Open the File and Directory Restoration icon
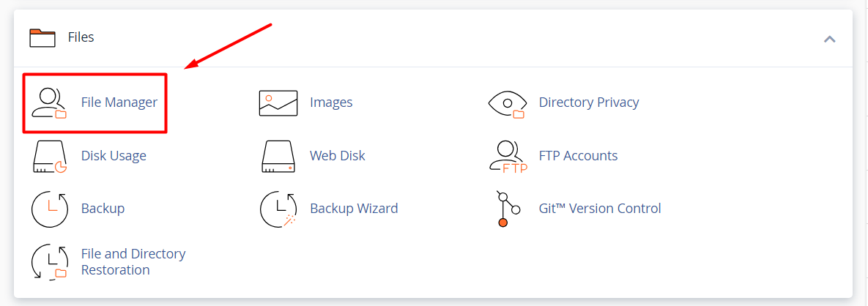Image resolution: width=868 pixels, height=306 pixels. 49,262
